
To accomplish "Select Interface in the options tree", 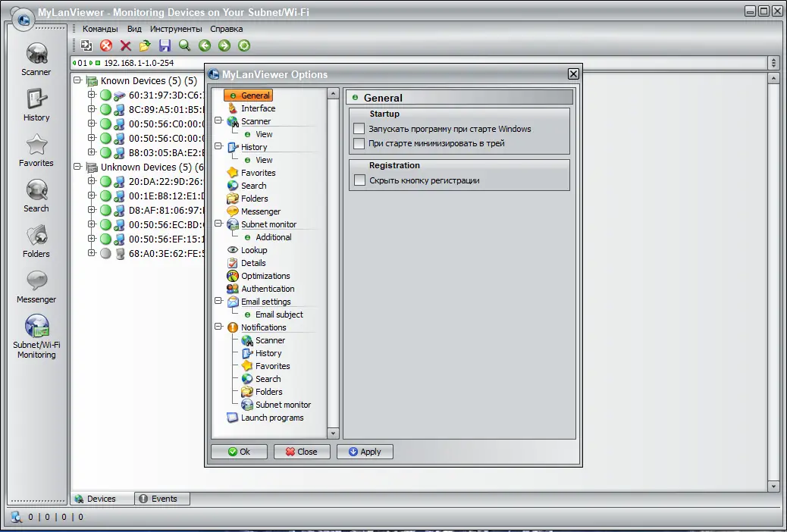I will click(258, 108).
